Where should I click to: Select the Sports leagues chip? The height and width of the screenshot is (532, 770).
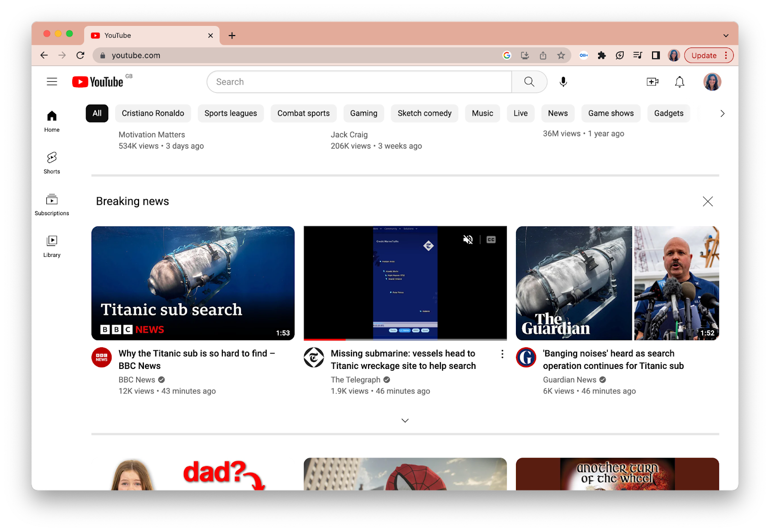(x=231, y=114)
